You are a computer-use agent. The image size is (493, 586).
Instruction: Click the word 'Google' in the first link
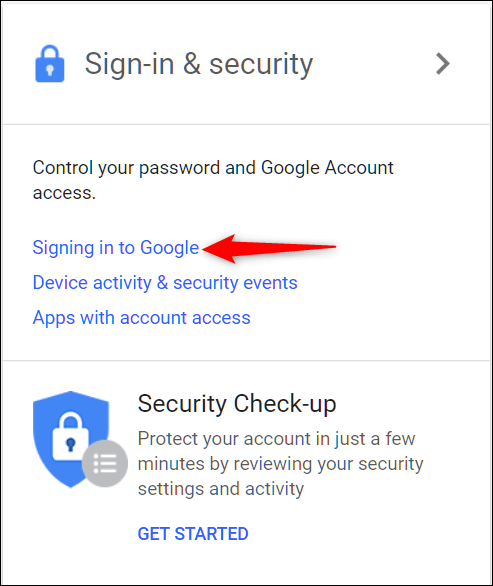pos(169,248)
